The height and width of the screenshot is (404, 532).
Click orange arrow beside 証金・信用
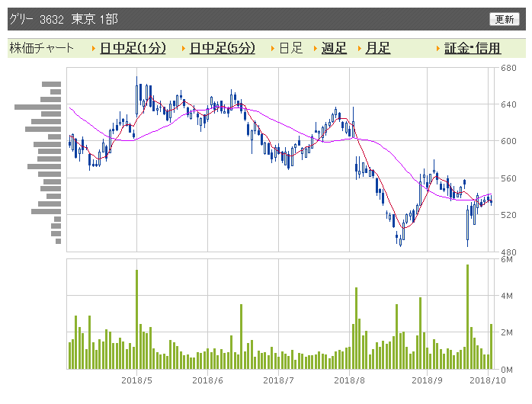[x=438, y=49]
